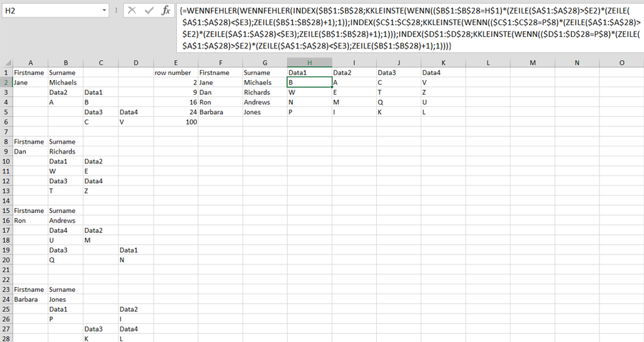Click cell B26 with value P
The width and height of the screenshot is (644, 342).
click(66, 319)
